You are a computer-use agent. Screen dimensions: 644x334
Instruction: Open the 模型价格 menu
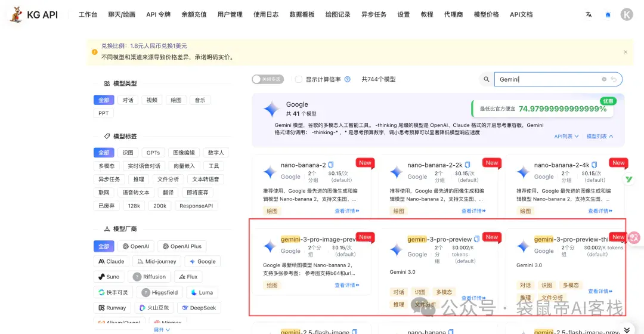tap(487, 14)
